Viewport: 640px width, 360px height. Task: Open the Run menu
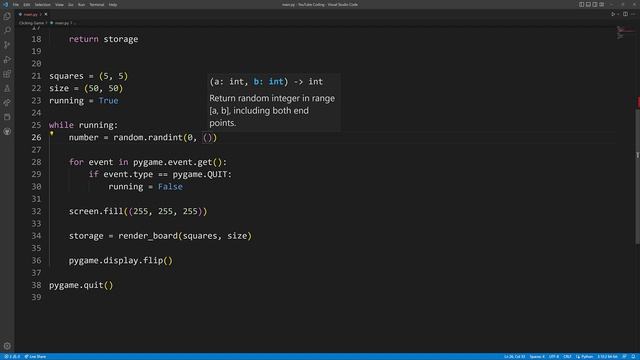click(x=81, y=4)
